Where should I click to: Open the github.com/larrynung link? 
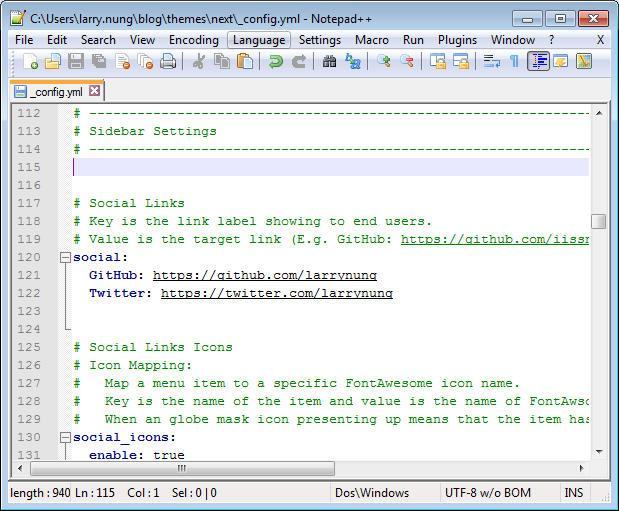pos(265,275)
